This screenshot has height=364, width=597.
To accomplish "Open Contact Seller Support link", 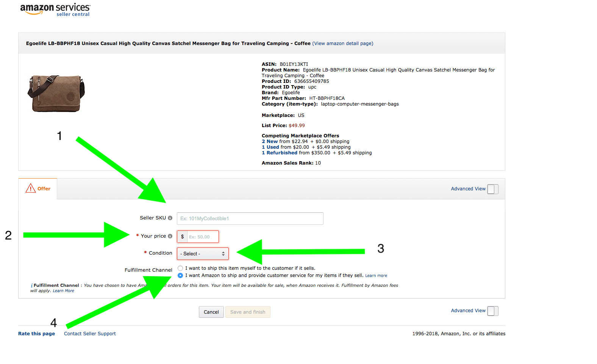I will [x=90, y=334].
